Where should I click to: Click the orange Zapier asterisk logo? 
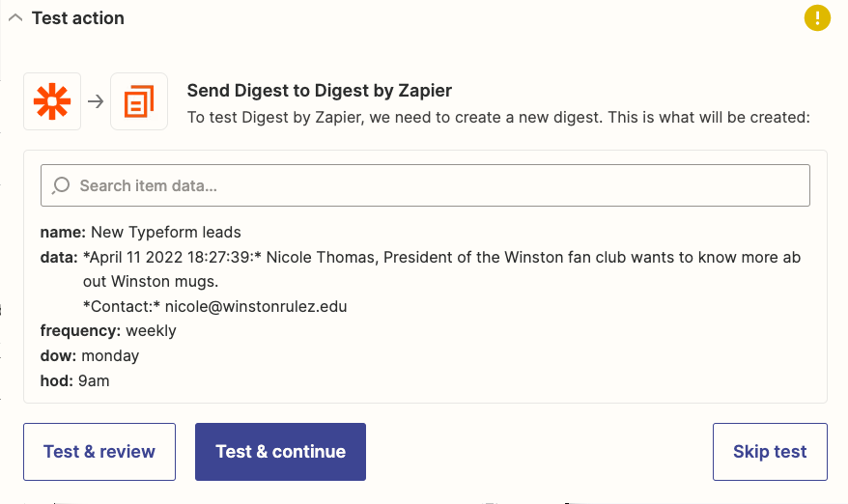pyautogui.click(x=52, y=101)
